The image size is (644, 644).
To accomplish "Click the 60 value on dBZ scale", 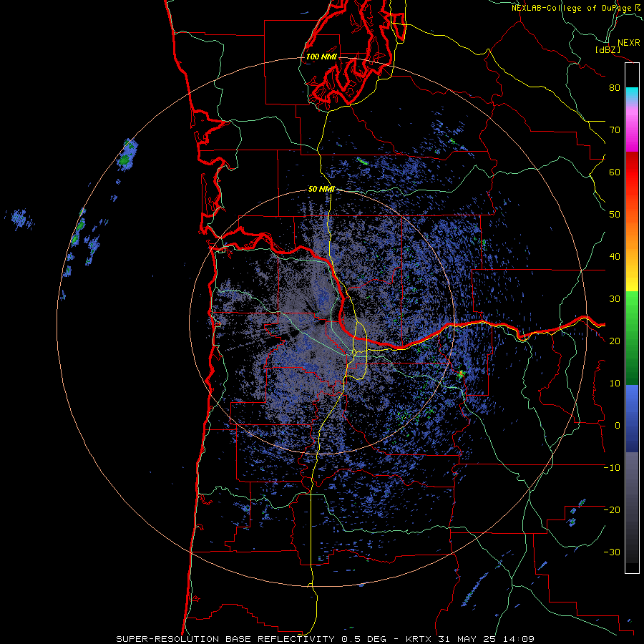I will click(615, 172).
